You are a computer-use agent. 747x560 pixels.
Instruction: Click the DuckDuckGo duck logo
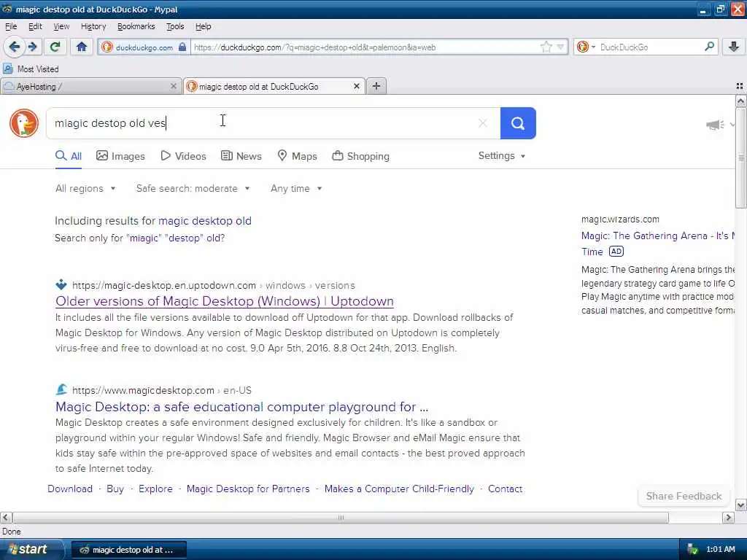pyautogui.click(x=24, y=123)
